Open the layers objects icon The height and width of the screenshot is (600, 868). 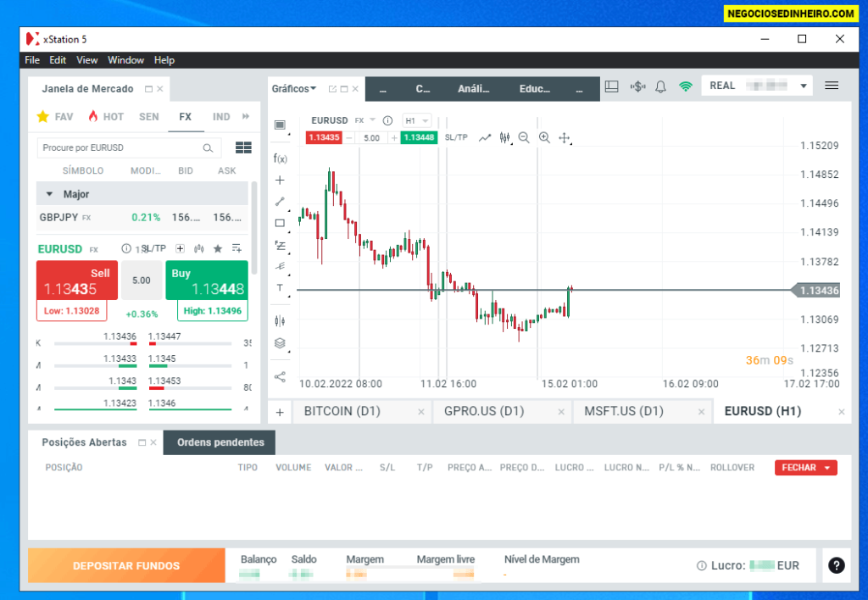pos(280,343)
